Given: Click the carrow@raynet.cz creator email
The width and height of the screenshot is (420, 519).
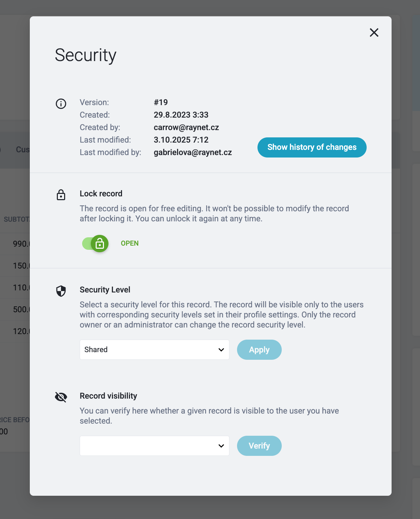Looking at the screenshot, I should (x=186, y=127).
